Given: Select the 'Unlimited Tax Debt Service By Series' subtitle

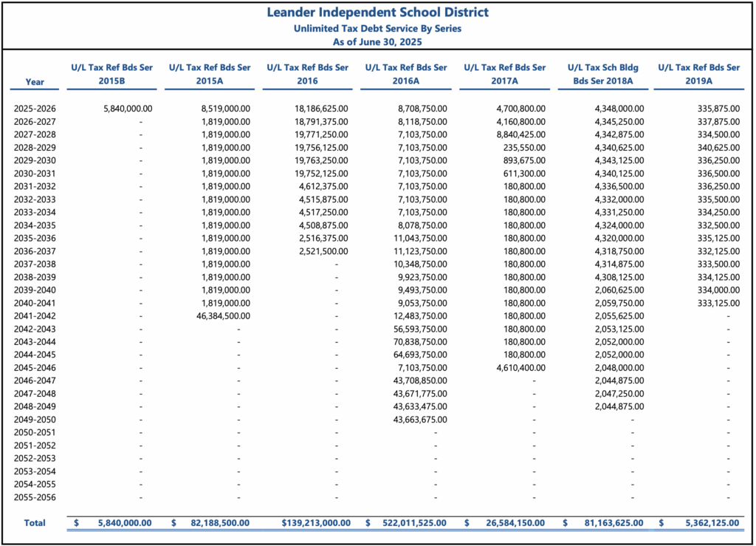Looking at the screenshot, I should (377, 29).
